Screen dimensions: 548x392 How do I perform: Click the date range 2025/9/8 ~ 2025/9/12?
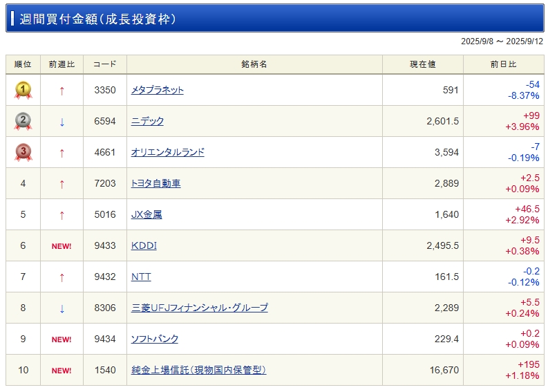[502, 41]
